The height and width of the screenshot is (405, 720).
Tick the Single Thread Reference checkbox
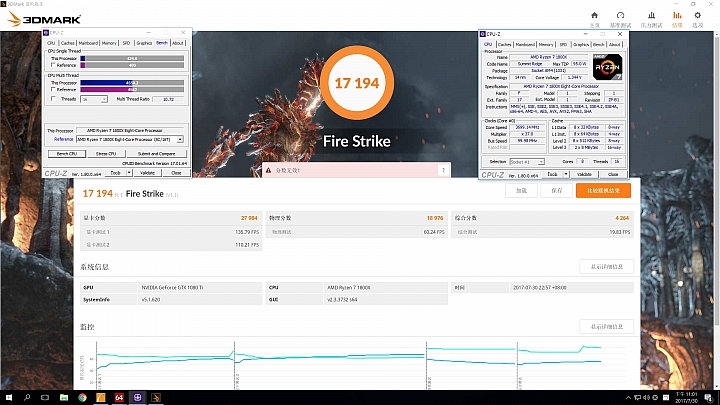[53, 65]
